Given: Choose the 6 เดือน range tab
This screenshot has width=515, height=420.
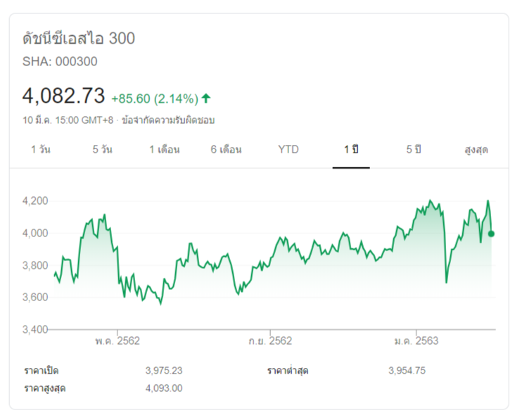Looking at the screenshot, I should [x=226, y=149].
